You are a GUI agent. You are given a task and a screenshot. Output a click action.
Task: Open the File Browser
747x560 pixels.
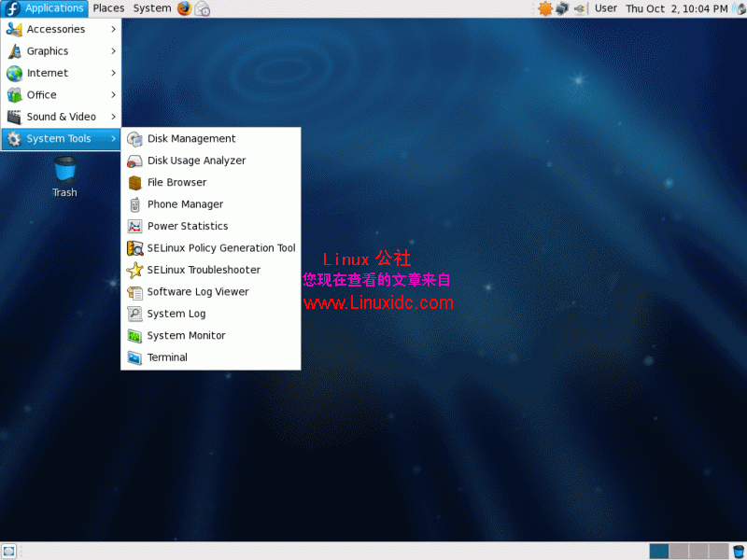pos(177,182)
